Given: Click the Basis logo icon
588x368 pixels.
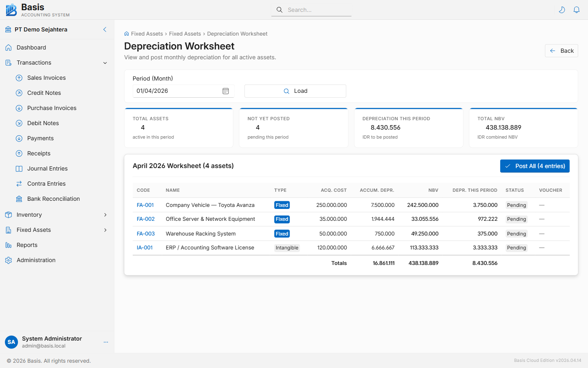Looking at the screenshot, I should pos(11,10).
